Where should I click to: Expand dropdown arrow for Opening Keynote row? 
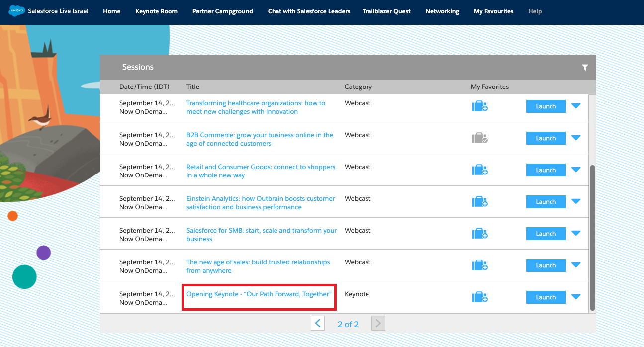pyautogui.click(x=576, y=297)
